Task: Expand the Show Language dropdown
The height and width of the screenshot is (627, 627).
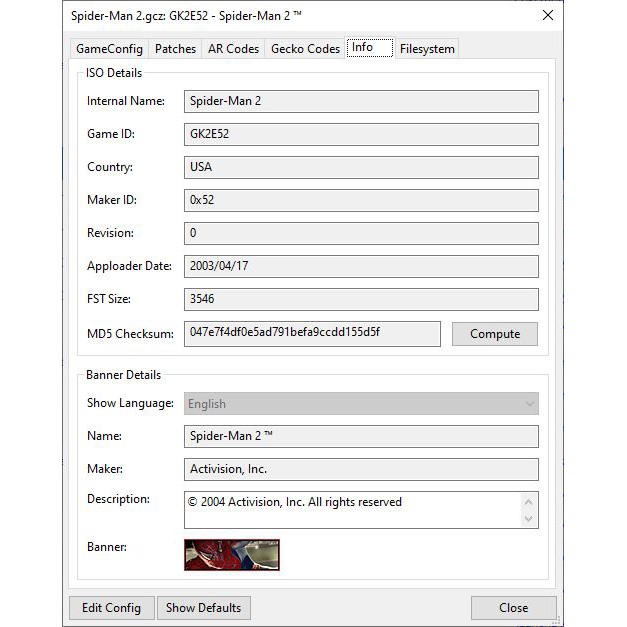Action: click(529, 404)
